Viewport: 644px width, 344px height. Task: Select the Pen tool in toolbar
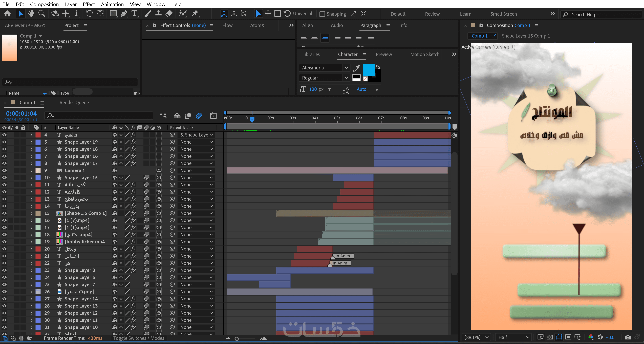click(124, 14)
